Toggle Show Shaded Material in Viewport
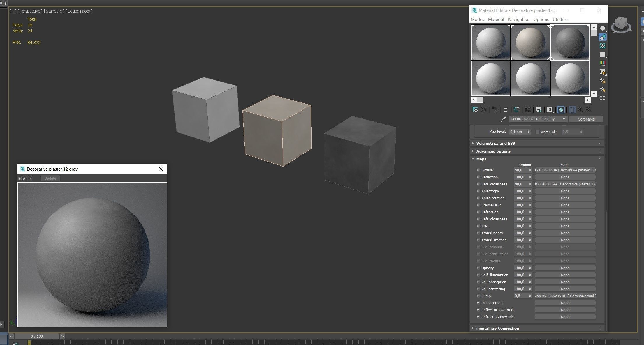Image resolution: width=644 pixels, height=345 pixels. coord(561,110)
